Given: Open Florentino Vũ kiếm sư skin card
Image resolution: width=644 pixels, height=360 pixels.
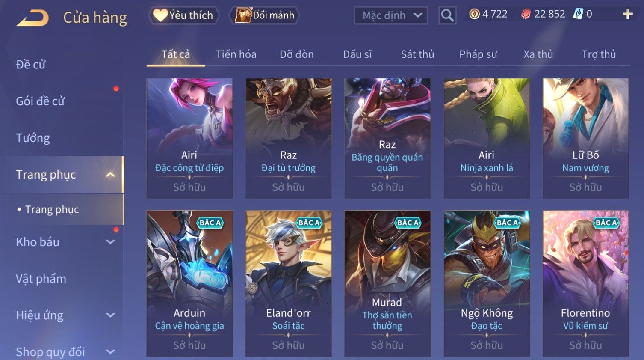Looking at the screenshot, I should tap(585, 283).
